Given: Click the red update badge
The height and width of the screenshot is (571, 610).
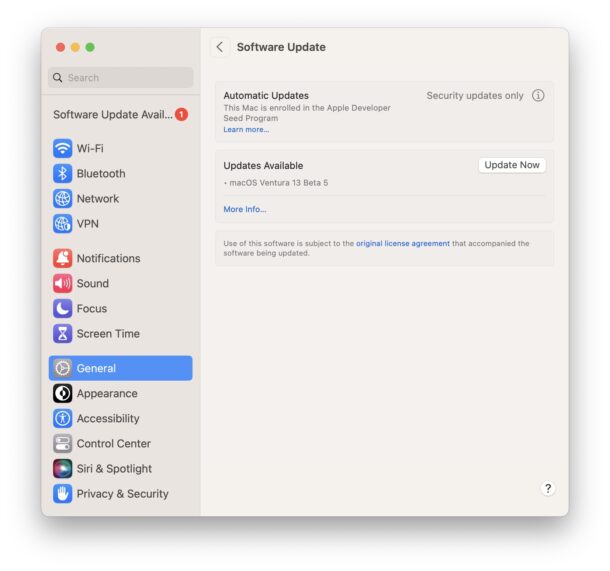Looking at the screenshot, I should [x=181, y=114].
